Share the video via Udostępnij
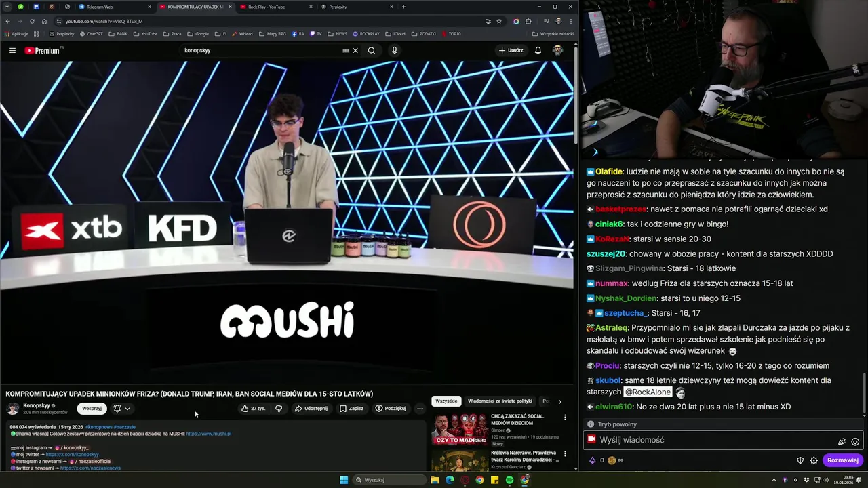 point(311,409)
